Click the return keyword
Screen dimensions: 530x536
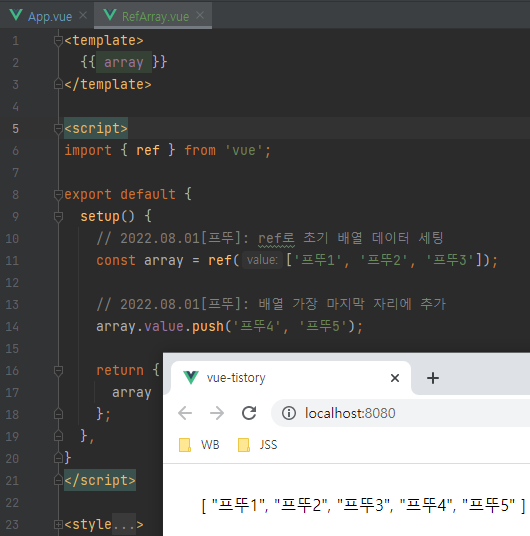tap(120, 370)
